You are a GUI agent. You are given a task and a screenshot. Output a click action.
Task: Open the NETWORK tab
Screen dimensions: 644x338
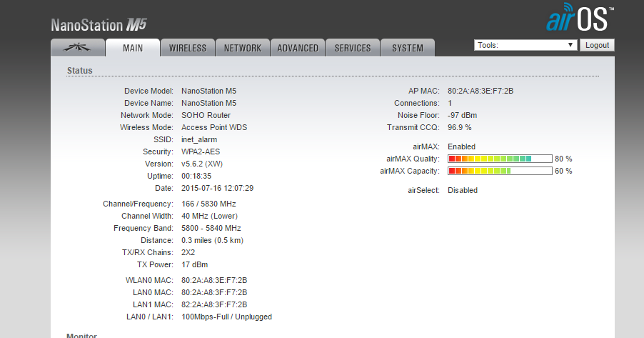[243, 48]
